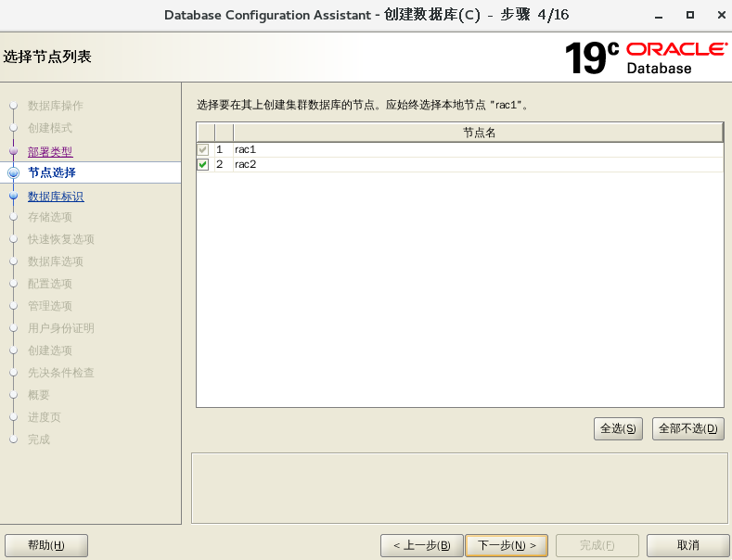This screenshot has width=732, height=560.
Task: Toggle the rac2 node checkbox
Action: coord(203,164)
